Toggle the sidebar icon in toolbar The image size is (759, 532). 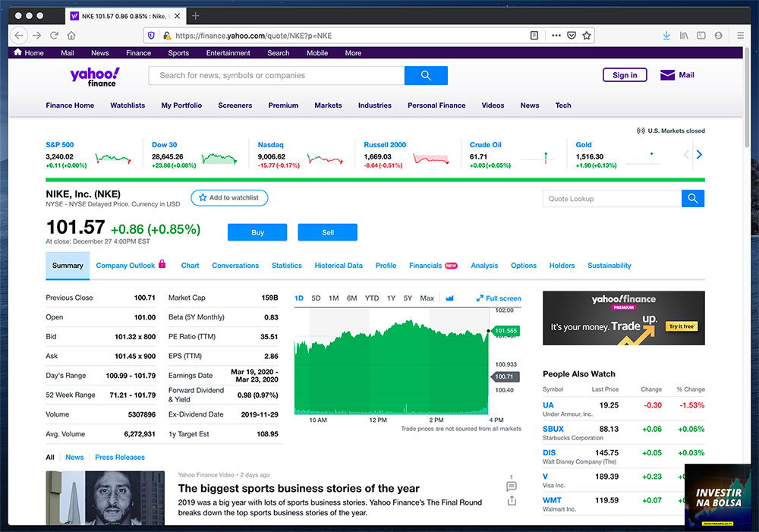tap(701, 36)
